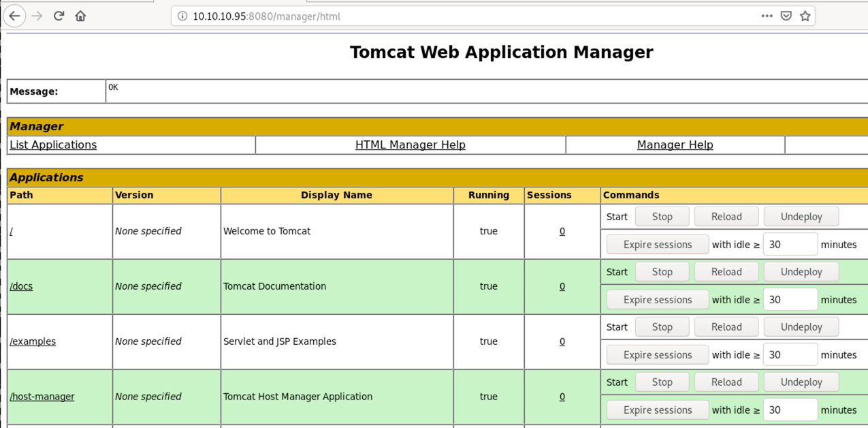868x428 pixels.
Task: Click the site information info icon
Action: [181, 16]
